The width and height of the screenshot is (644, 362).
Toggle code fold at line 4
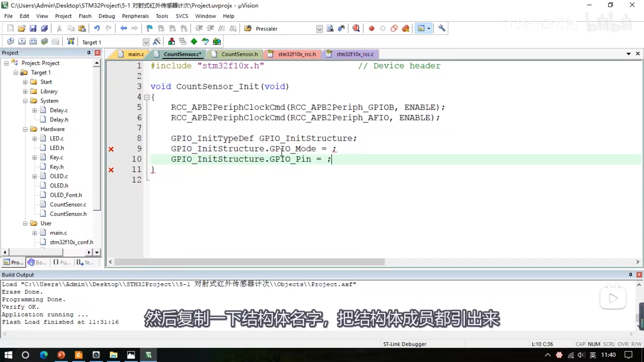(x=147, y=97)
